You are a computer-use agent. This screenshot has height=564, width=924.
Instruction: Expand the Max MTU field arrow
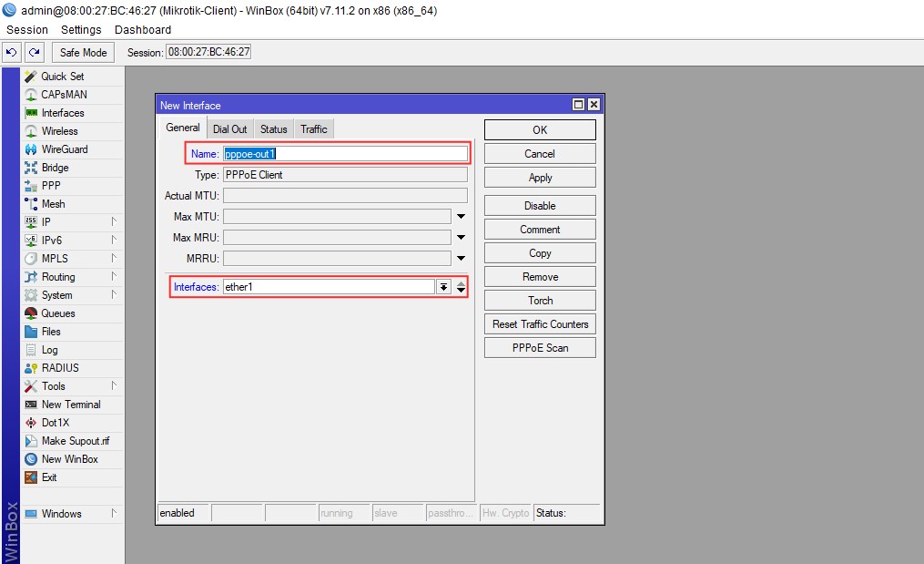tap(461, 217)
